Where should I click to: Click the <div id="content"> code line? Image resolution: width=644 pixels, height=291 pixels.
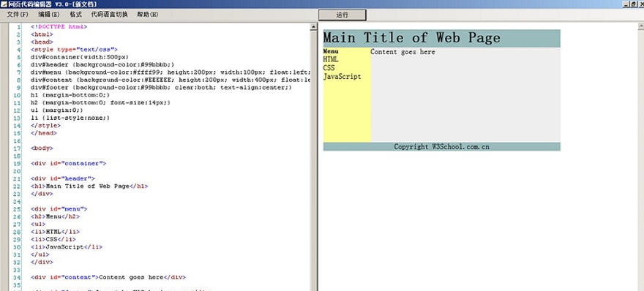pyautogui.click(x=108, y=277)
